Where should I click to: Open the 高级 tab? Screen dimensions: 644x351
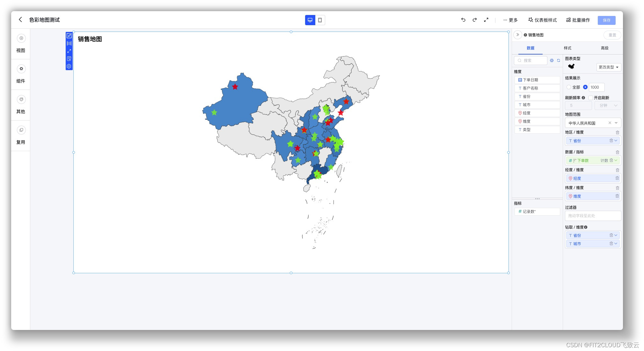tap(604, 48)
